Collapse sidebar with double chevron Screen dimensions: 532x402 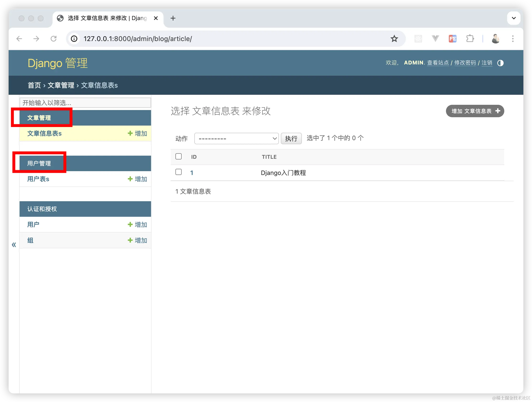14,245
